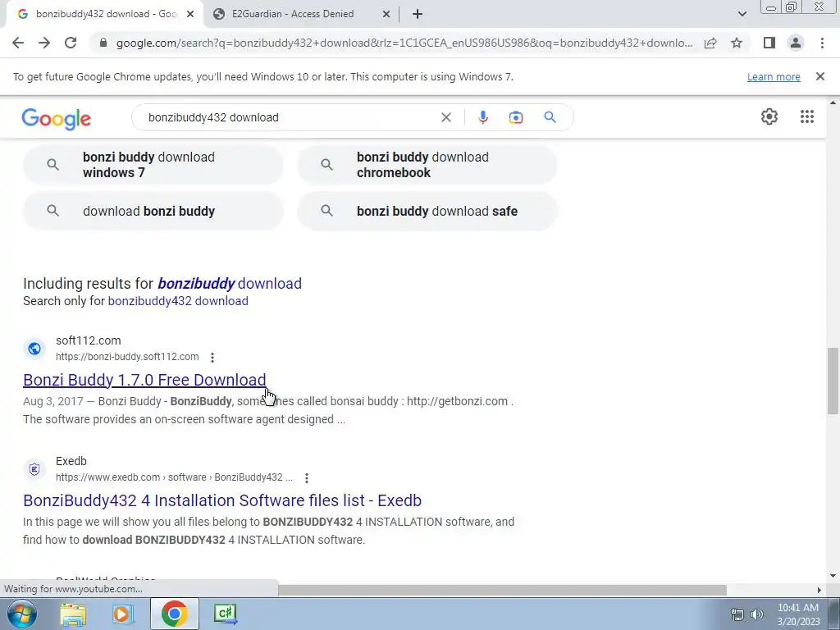The image size is (840, 630).
Task: Select suggestion bonzi buddy download chromebook
Action: 427,164
